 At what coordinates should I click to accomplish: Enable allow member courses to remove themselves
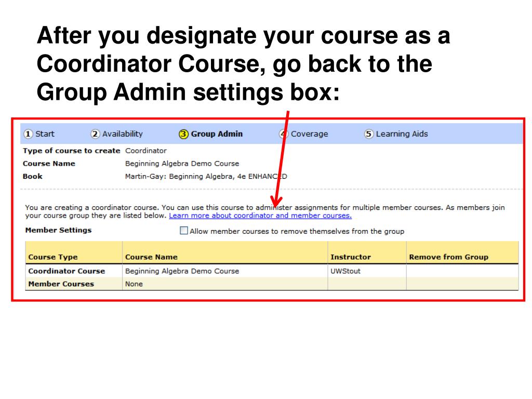(183, 231)
